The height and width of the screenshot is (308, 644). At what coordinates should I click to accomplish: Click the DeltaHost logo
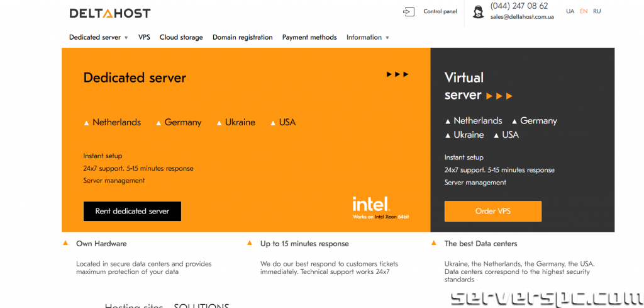pyautogui.click(x=110, y=13)
